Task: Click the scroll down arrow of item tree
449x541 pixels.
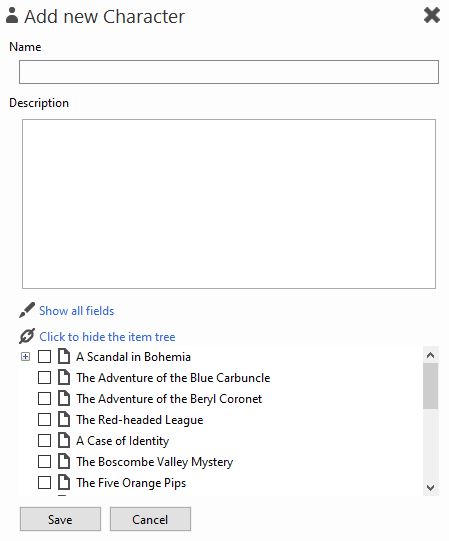Action: tap(430, 488)
